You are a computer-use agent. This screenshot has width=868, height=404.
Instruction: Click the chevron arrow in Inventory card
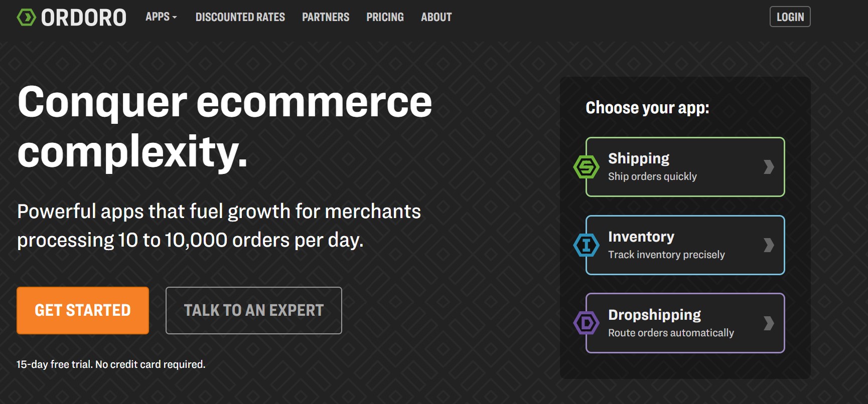tap(769, 245)
